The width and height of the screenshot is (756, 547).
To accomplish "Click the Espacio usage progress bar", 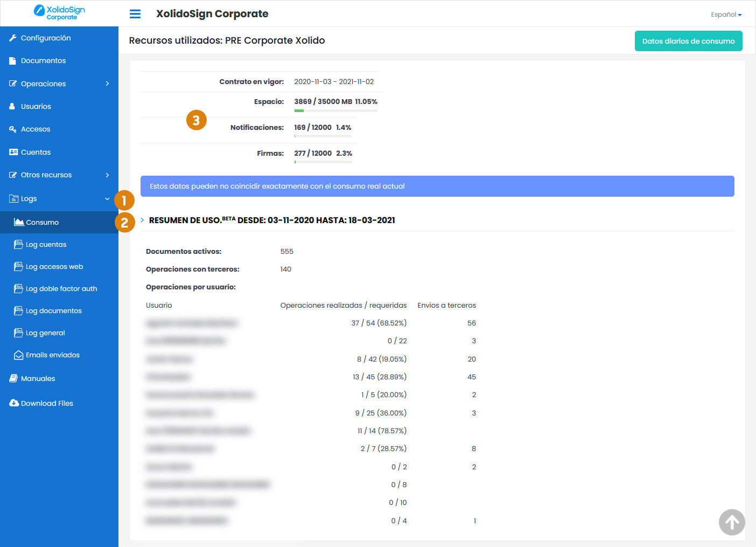I will pos(335,110).
